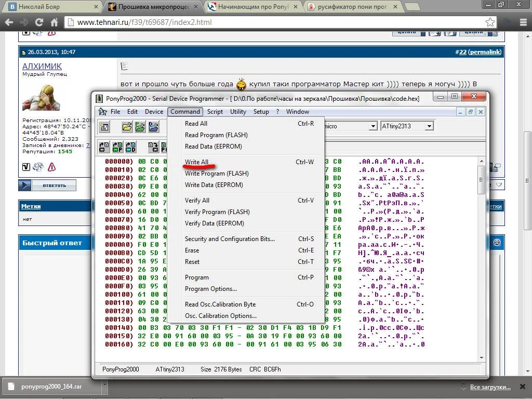Reload the page with the browser refresh icon
Viewport: 532px width, 399px height.
click(x=39, y=22)
